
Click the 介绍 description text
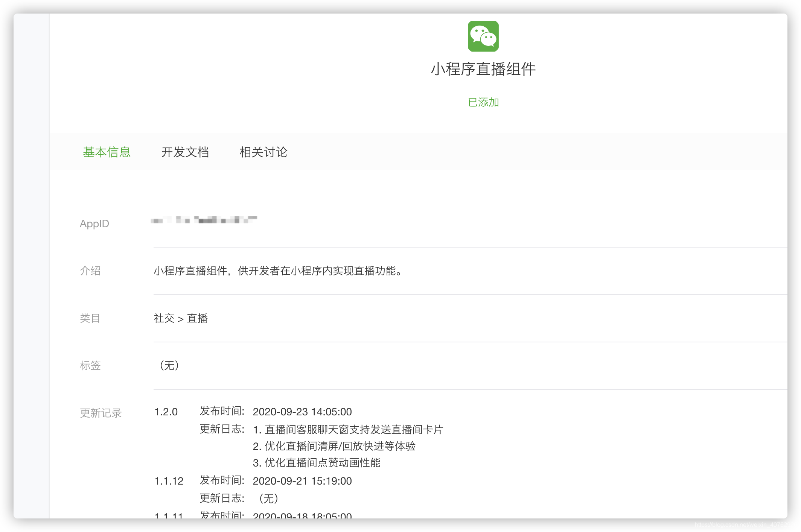[279, 271]
